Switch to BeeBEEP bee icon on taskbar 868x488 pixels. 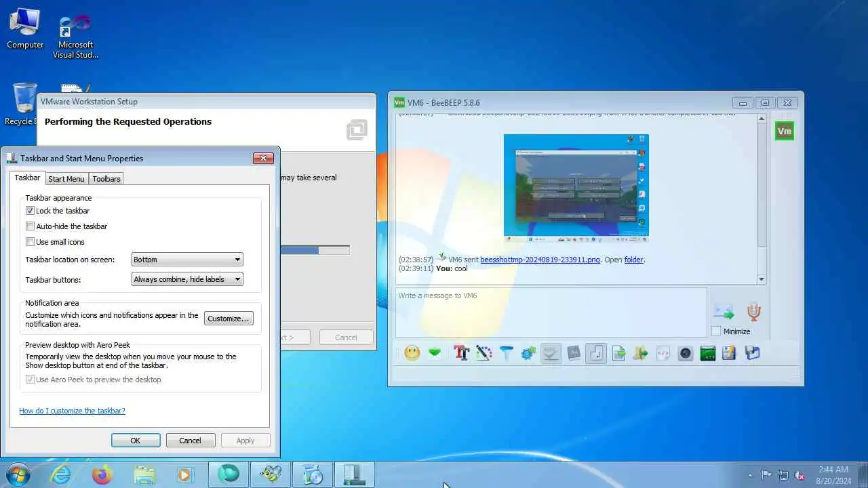tap(270, 474)
